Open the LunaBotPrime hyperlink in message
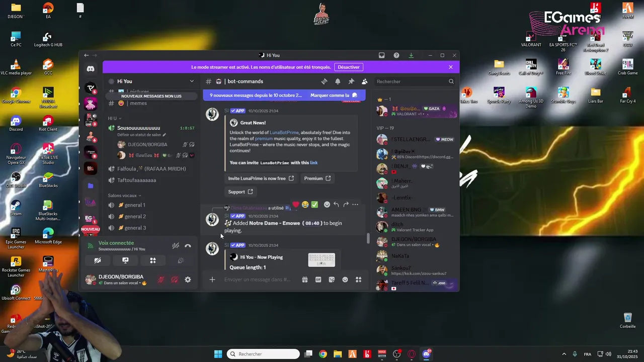This screenshot has width=644, height=362. pos(284,133)
